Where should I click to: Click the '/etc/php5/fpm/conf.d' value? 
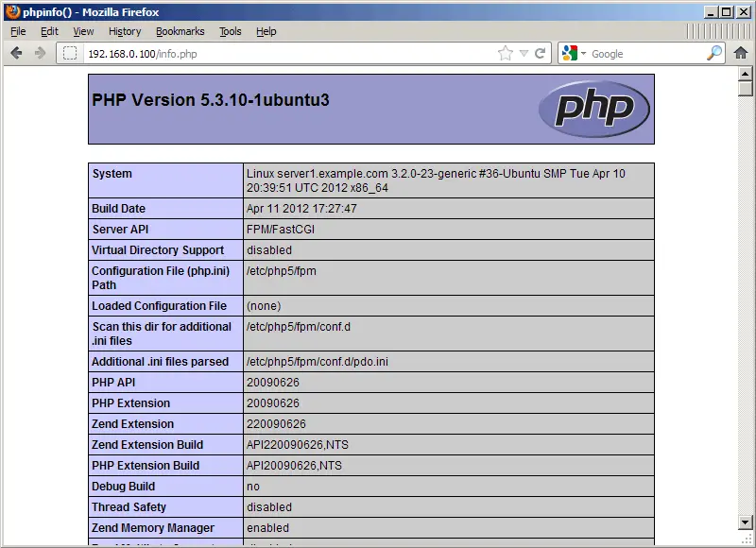[299, 326]
